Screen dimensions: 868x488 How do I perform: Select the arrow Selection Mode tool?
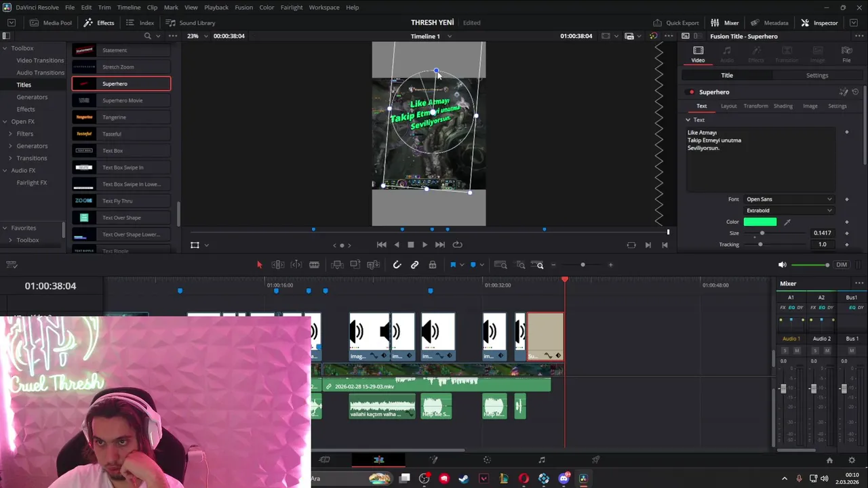point(259,264)
